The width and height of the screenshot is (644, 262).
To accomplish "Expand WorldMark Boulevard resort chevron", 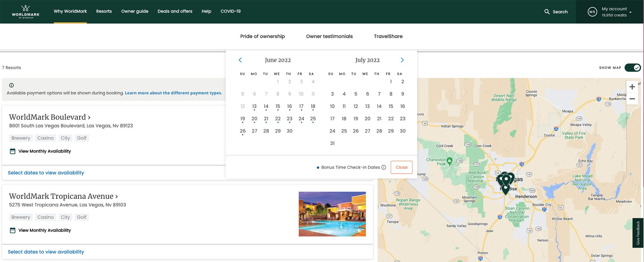I will (89, 117).
